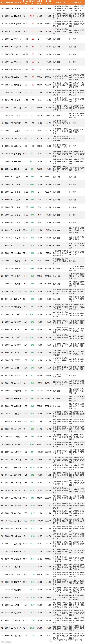Click the -21.26 discount rate cell
The height and width of the screenshot is (644, 85).
coord(32,636)
